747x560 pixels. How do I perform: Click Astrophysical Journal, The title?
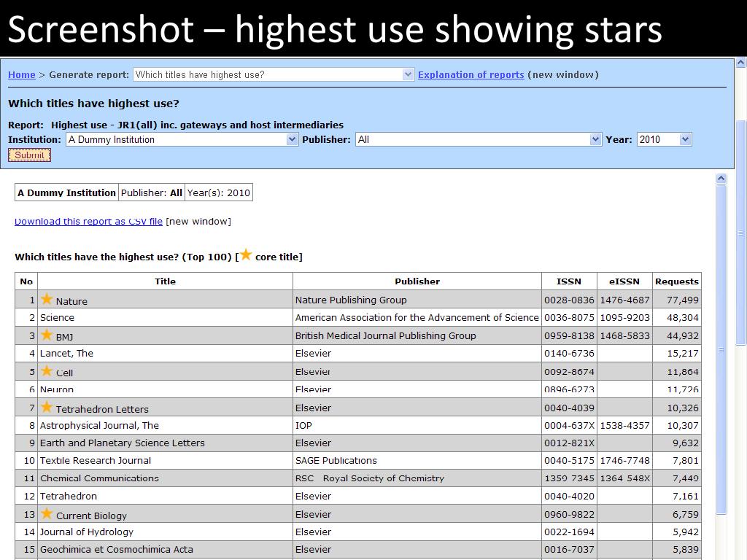coord(99,425)
